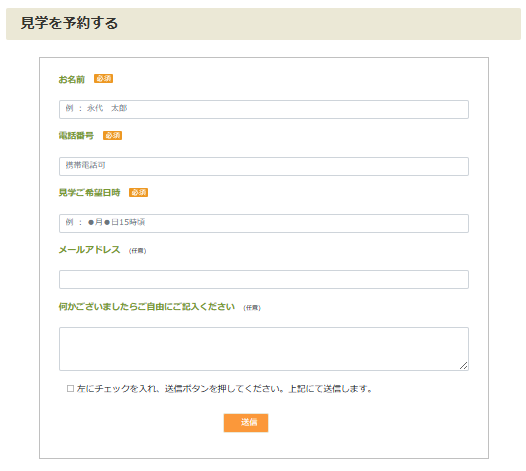
Task: Select the 見学ご希望日時 date input field
Action: (x=264, y=223)
